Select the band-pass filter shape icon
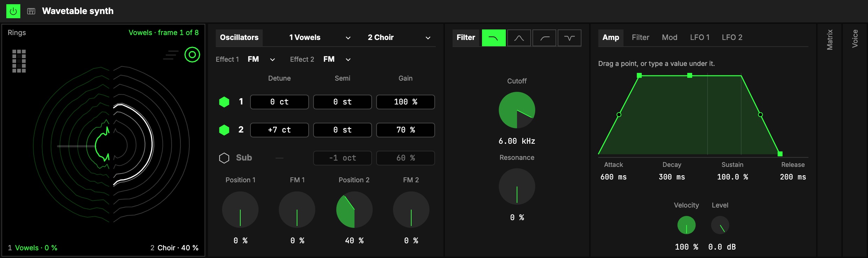Image resolution: width=868 pixels, height=258 pixels. pos(519,38)
